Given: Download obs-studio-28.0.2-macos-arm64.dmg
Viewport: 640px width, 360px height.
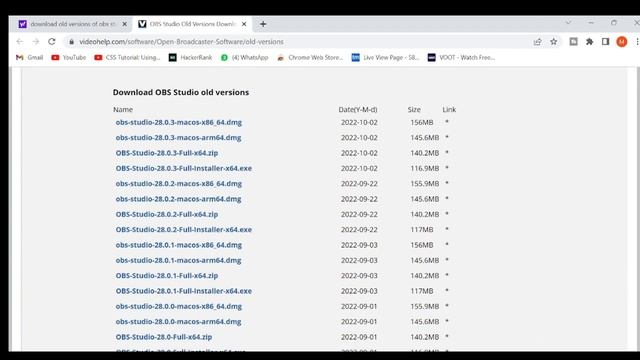Looking at the screenshot, I should [178, 199].
